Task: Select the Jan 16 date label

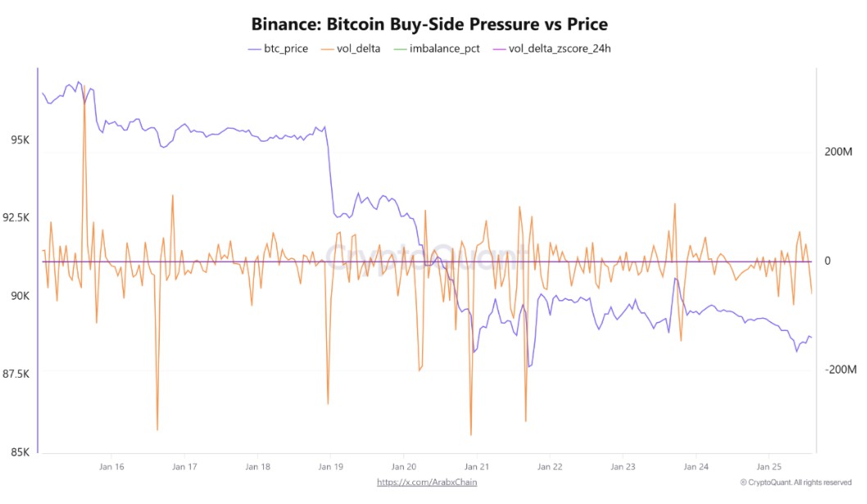Action: click(x=111, y=467)
